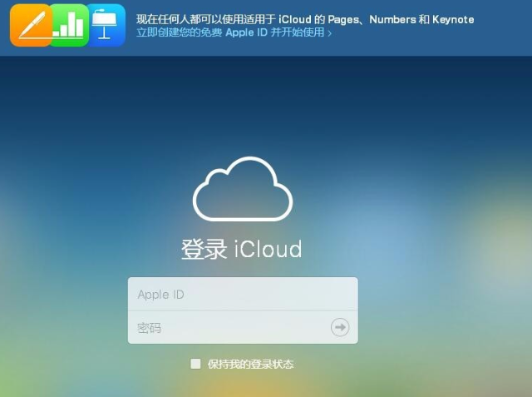Open the green Numbers chart icon
The image size is (532, 397).
[x=71, y=25]
